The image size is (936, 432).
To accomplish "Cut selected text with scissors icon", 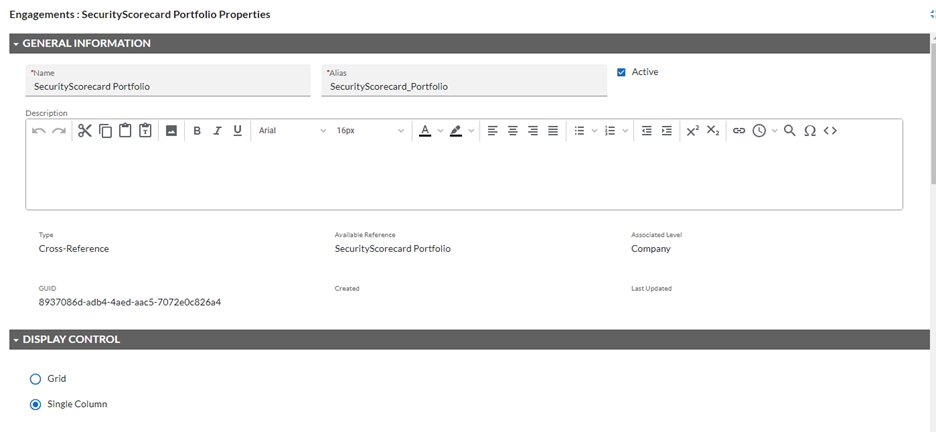I will (85, 131).
